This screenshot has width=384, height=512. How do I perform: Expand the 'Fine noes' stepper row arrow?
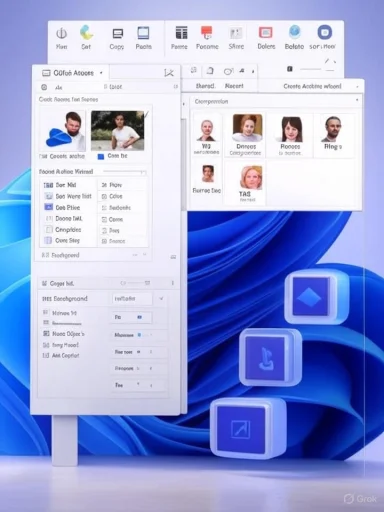tap(151, 352)
